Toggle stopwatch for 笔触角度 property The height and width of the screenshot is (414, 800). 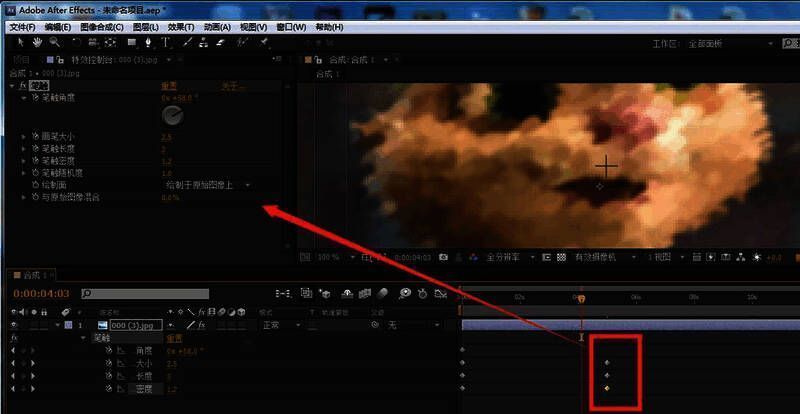[x=35, y=97]
